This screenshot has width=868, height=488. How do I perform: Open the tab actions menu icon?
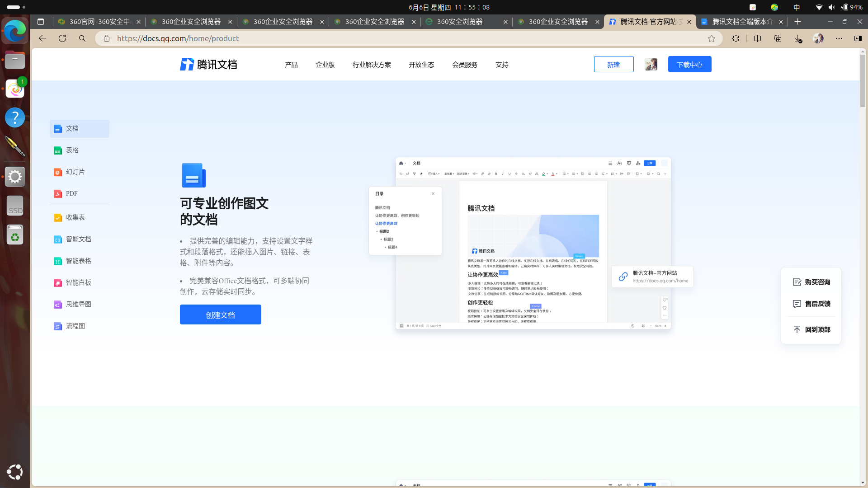[41, 22]
